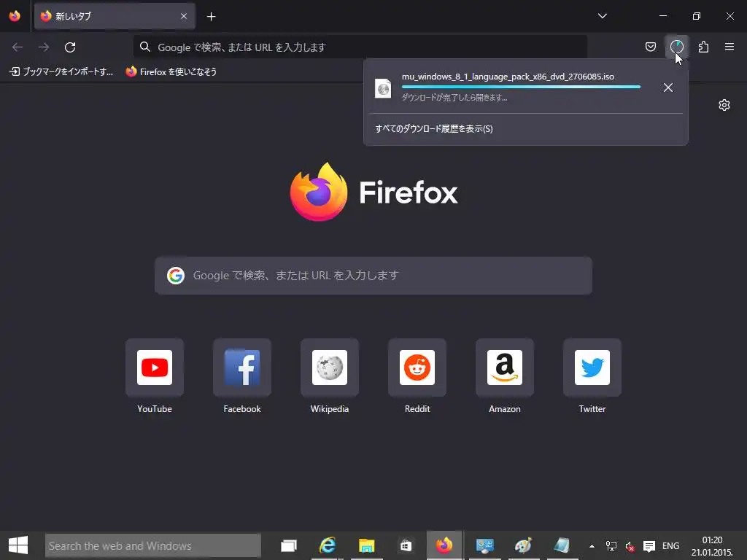747x560 pixels.
Task: Toggle the downloads panel toolbar button
Action: [x=676, y=47]
